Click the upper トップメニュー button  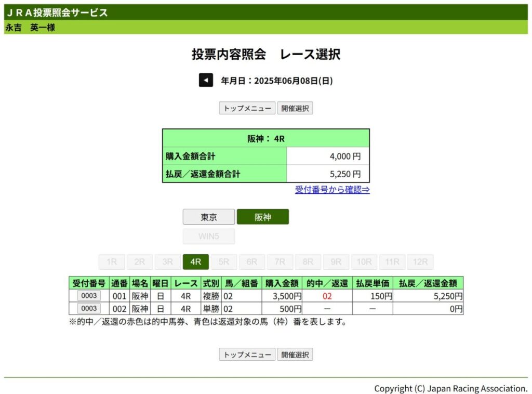pyautogui.click(x=247, y=108)
